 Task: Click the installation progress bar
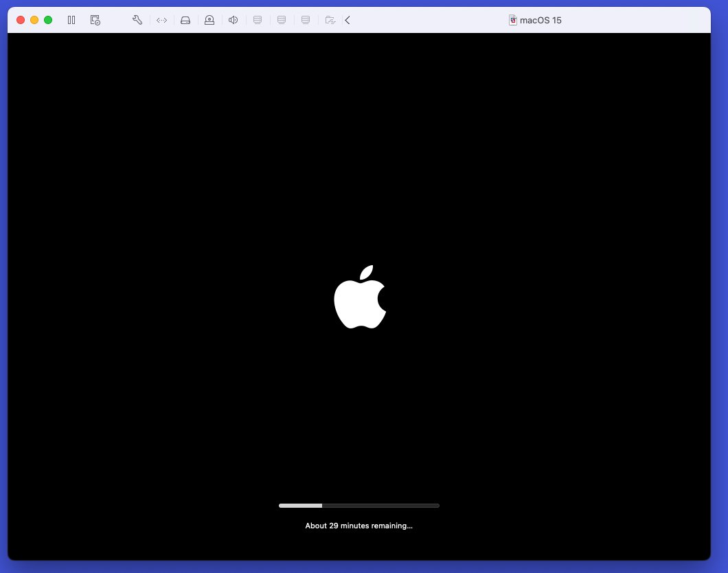pos(359,506)
